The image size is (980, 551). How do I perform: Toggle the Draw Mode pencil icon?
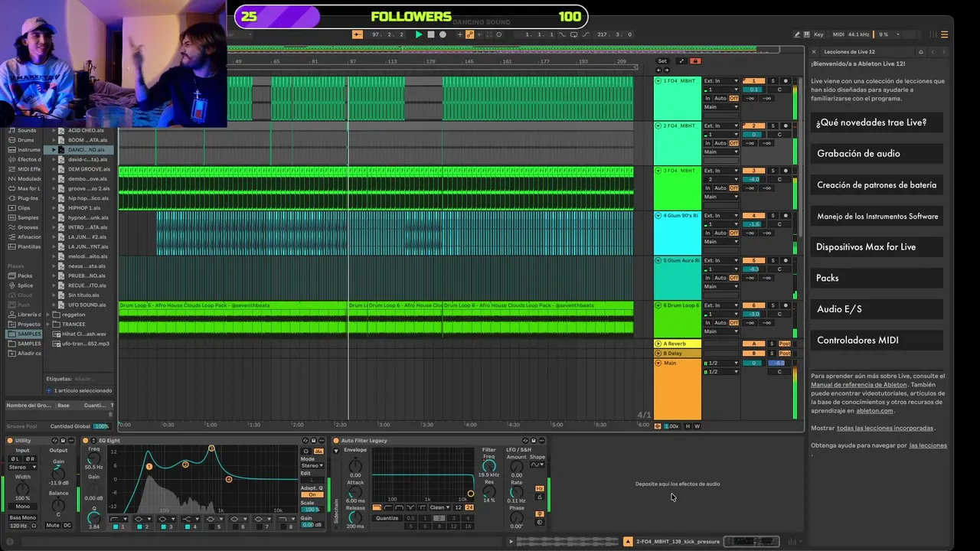point(797,34)
